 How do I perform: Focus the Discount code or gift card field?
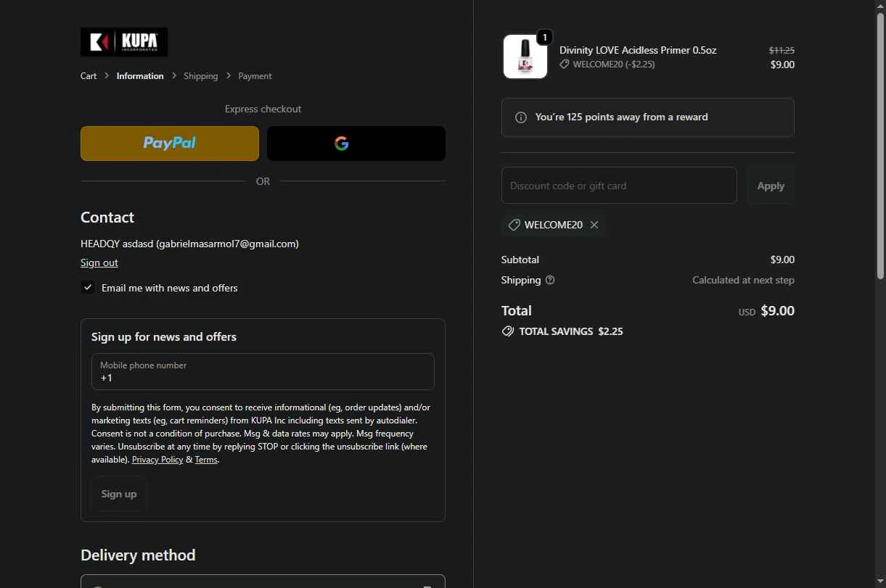pos(619,186)
